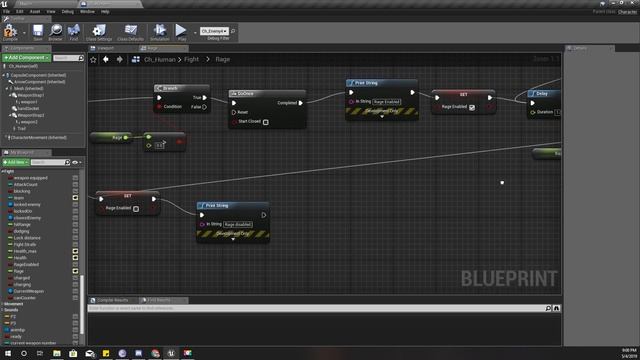Open the Mail app from the taskbar
Screen dimensions: 640x360
(89, 353)
